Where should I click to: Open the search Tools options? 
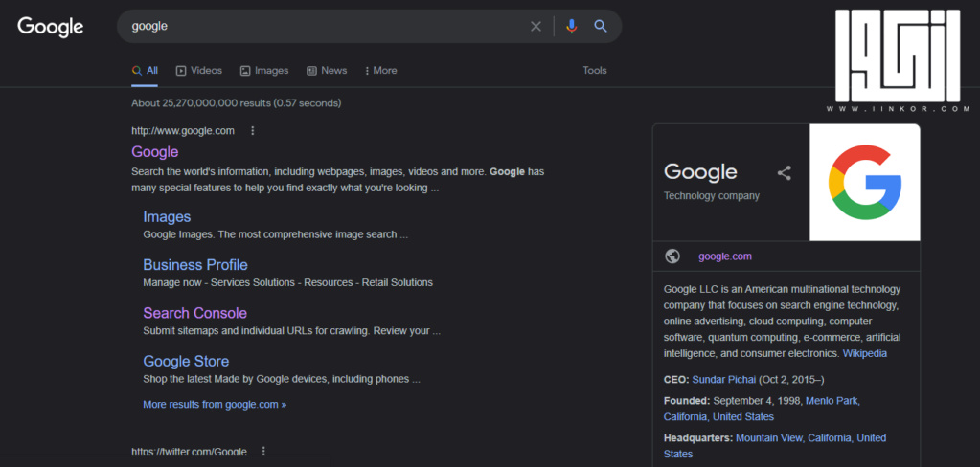coord(594,71)
